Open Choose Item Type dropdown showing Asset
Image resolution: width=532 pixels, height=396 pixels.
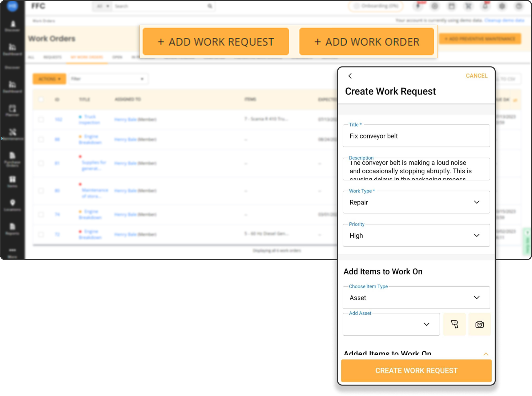tap(416, 298)
